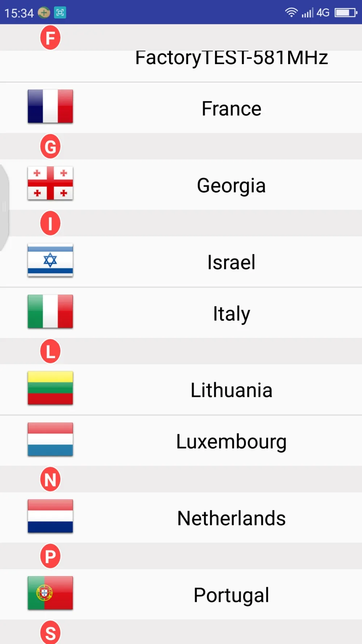Tap the red P section header badge
The width and height of the screenshot is (362, 644).
pos(50,556)
